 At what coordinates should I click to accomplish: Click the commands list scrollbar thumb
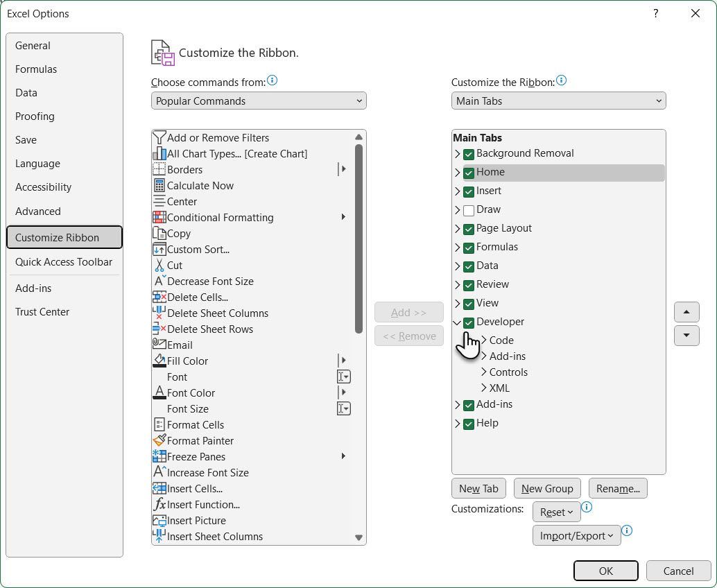[x=358, y=236]
